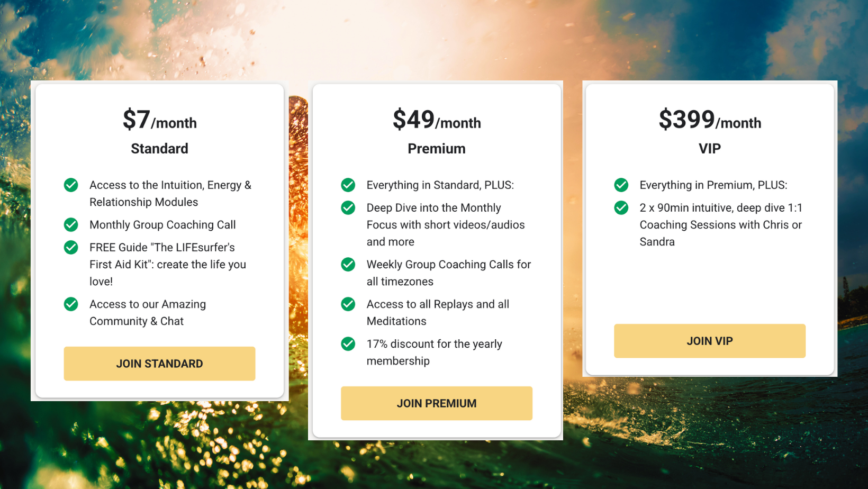
Task: Tap checkmark beside Deep Dive into Monthly Focus
Action: 348,208
